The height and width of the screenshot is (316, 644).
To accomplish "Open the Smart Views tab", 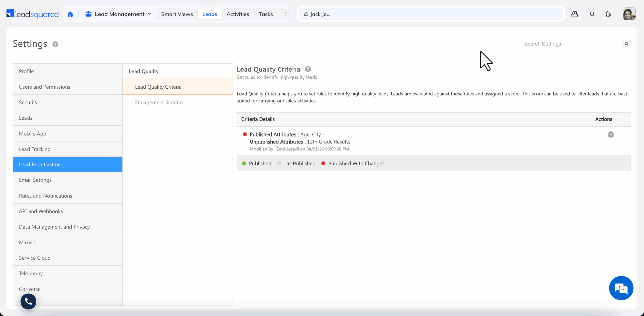I will 177,14.
